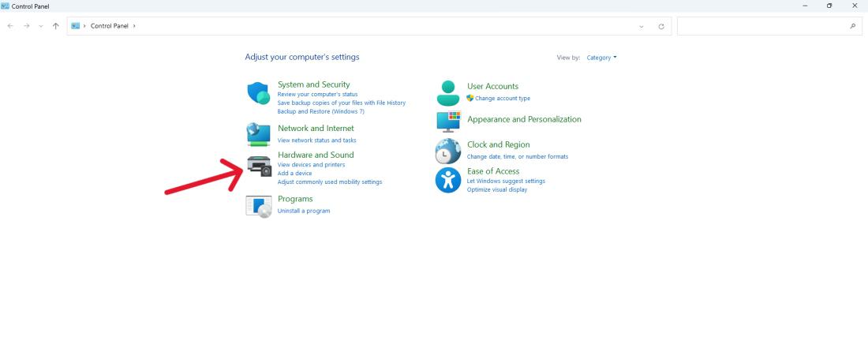Open the System and Security shield icon
This screenshot has height=352, width=868.
[259, 93]
